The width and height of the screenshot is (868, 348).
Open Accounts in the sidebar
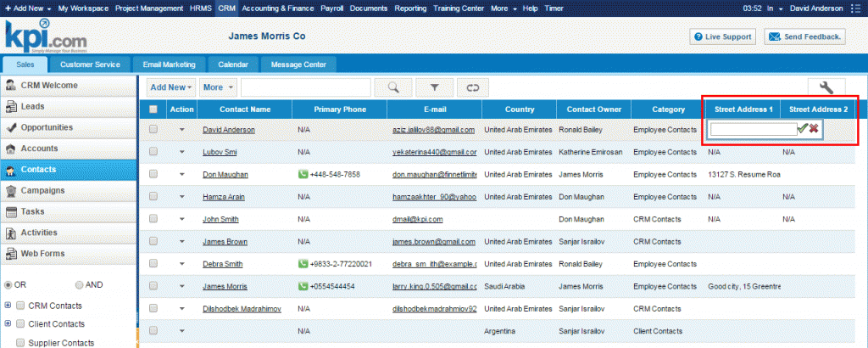click(x=69, y=149)
